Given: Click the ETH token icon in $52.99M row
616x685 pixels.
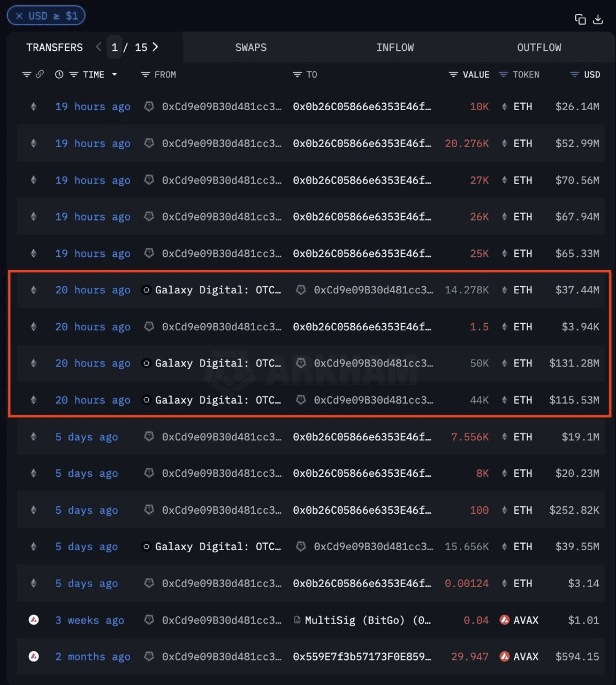Looking at the screenshot, I should pyautogui.click(x=504, y=143).
